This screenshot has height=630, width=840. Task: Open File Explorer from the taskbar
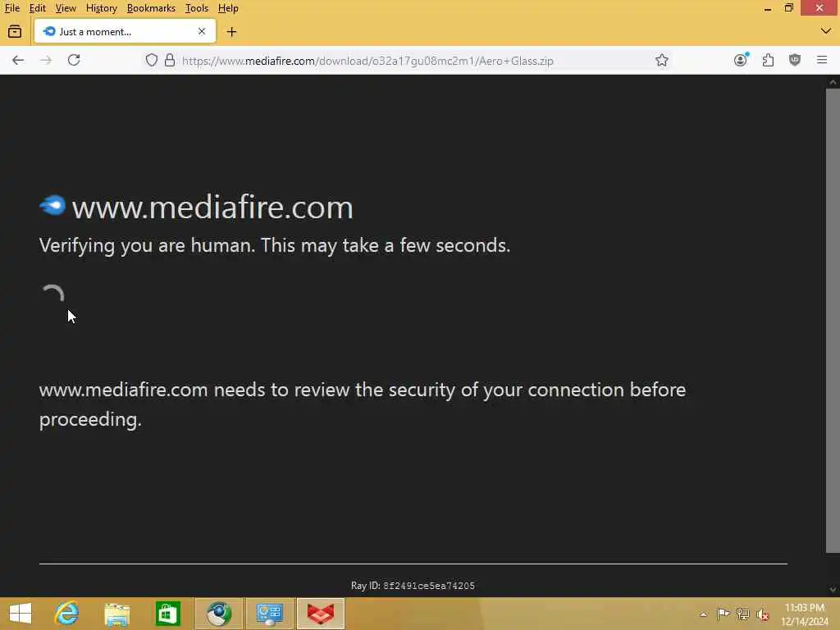[x=116, y=614]
